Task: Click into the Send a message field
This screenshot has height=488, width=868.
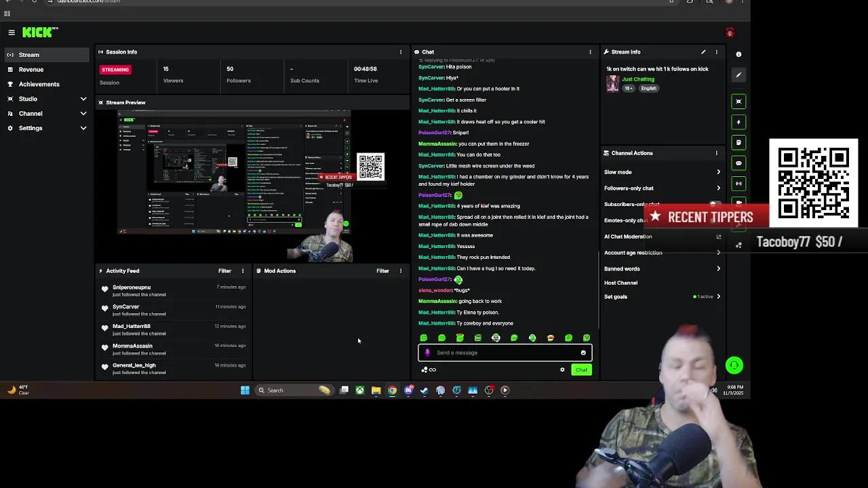Action: pos(505,352)
